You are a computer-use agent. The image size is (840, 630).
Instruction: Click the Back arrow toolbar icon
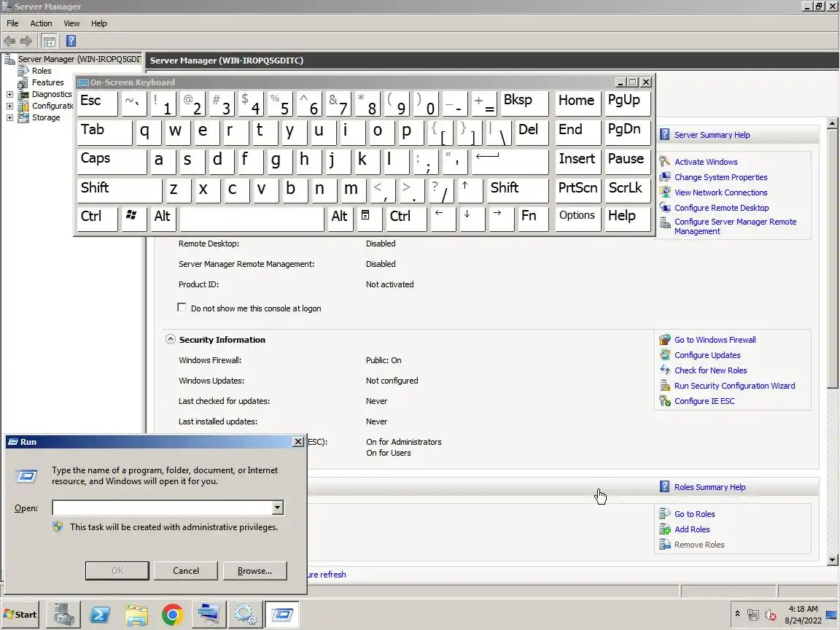coord(9,41)
